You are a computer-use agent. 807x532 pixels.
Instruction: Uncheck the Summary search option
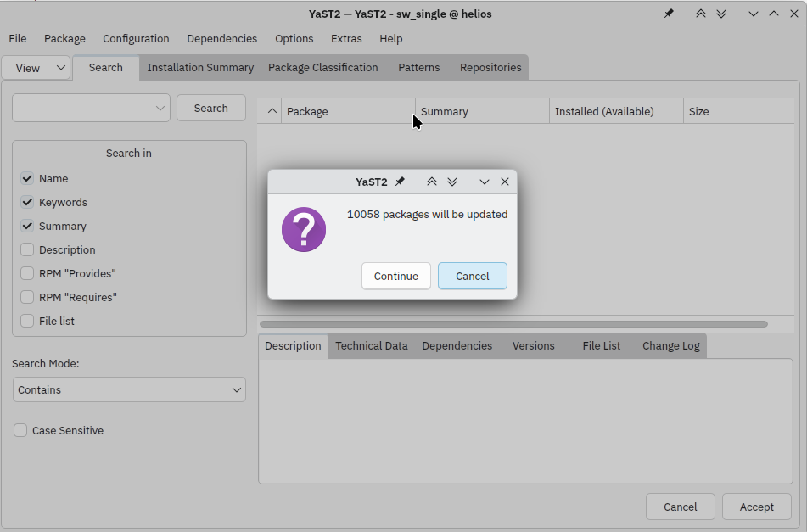pos(27,226)
